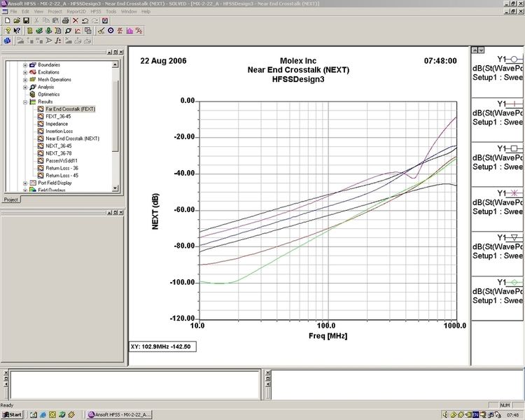Save the project with floppy icon
This screenshot has width=525, height=420.
[x=26, y=21]
